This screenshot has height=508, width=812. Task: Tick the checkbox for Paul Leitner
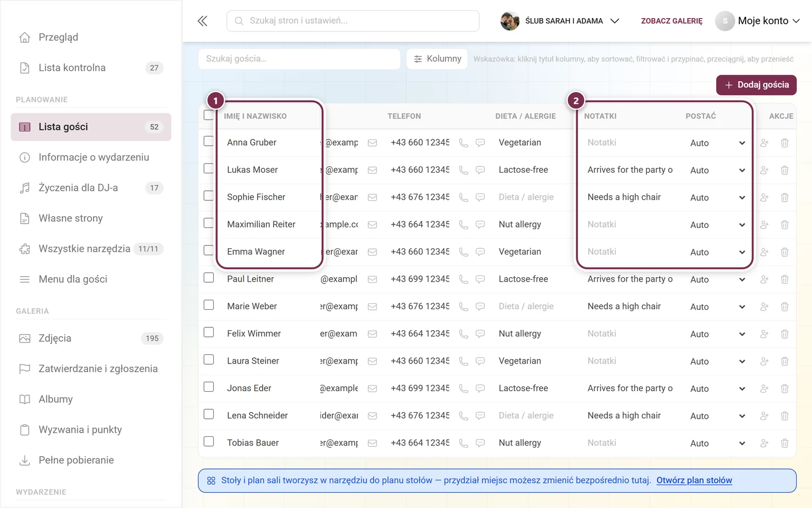209,278
